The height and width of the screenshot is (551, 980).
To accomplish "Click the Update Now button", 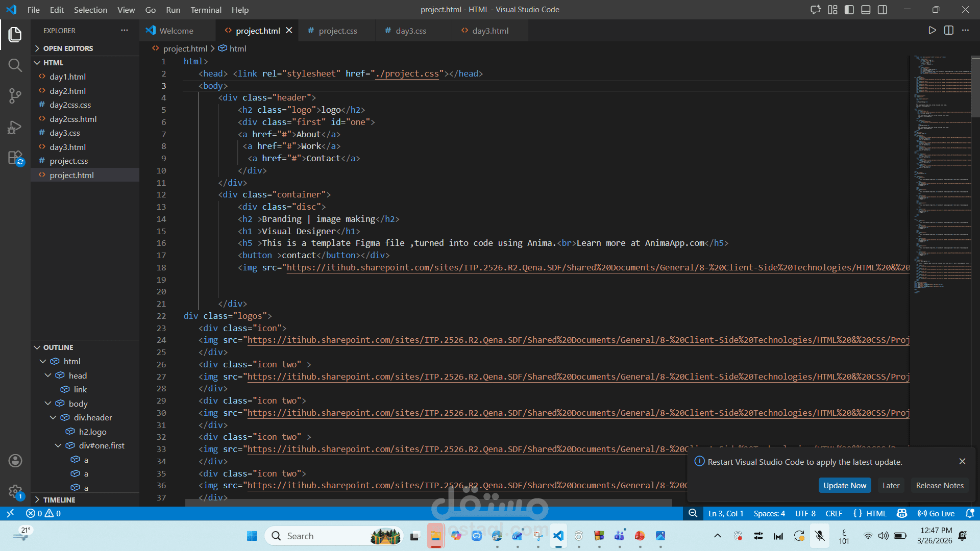I will 844,486.
